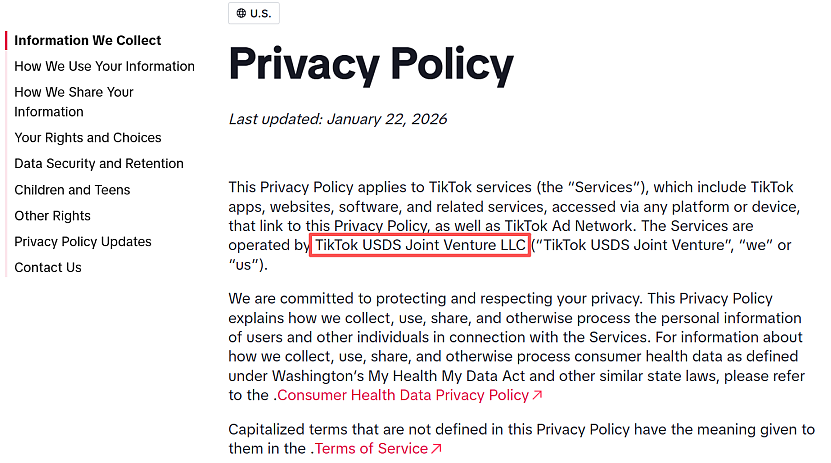Click the Privacy Policy heading

[371, 65]
